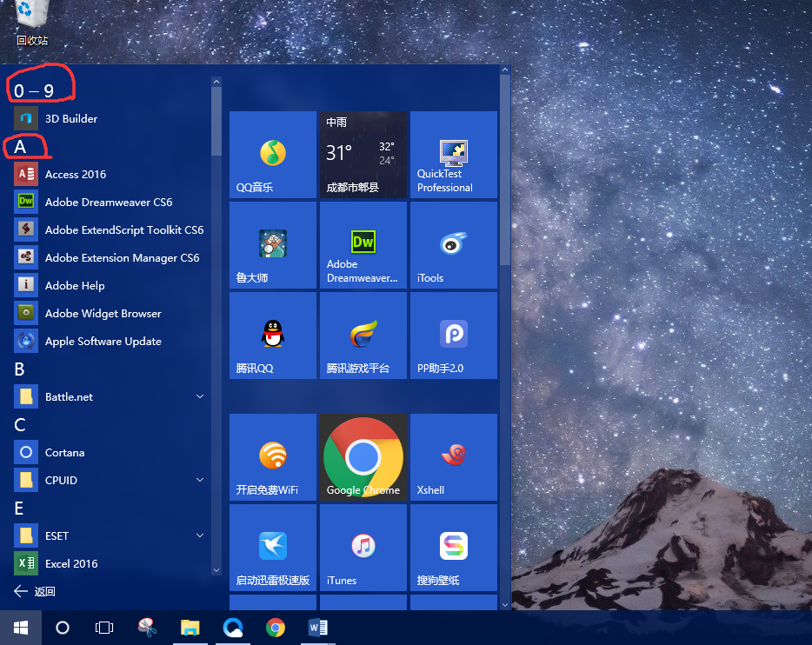Open the Xshell tile
The image size is (812, 645).
454,457
